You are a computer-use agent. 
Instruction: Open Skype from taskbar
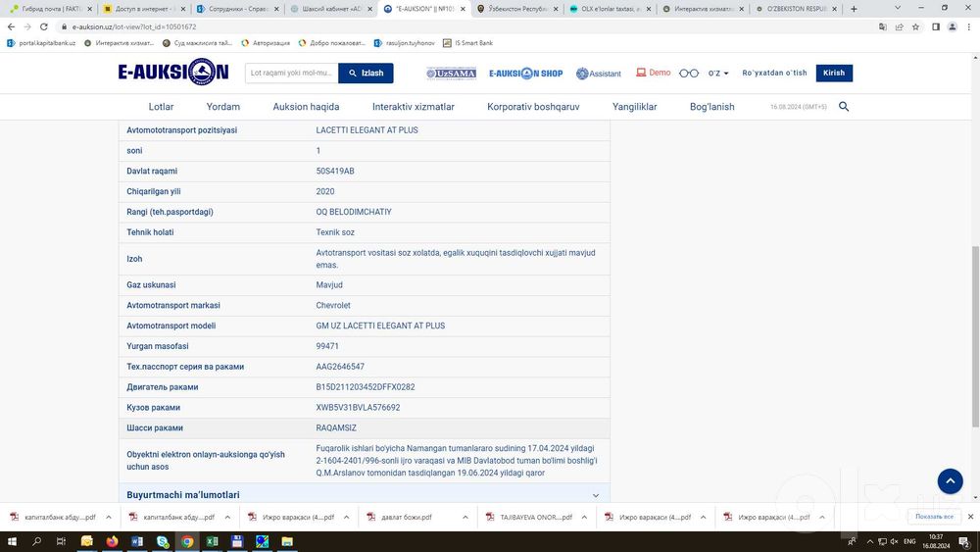[163, 541]
